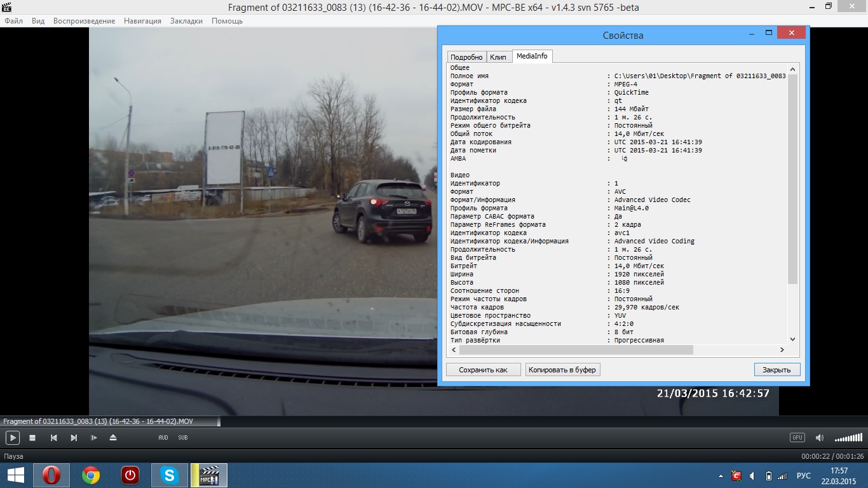This screenshot has width=868, height=488.
Task: Advance video by one frame step
Action: point(94,438)
